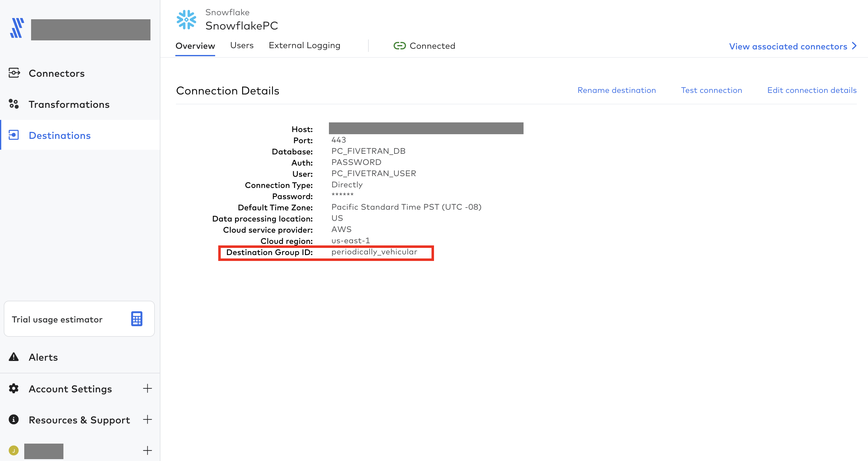The image size is (868, 461).
Task: Expand the Account Settings plus button
Action: 147,388
